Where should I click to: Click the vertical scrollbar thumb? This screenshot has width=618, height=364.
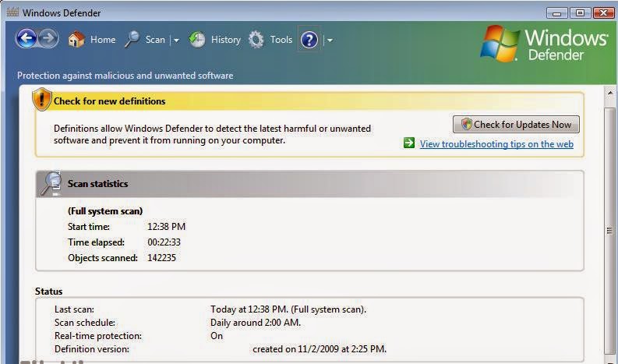610,230
